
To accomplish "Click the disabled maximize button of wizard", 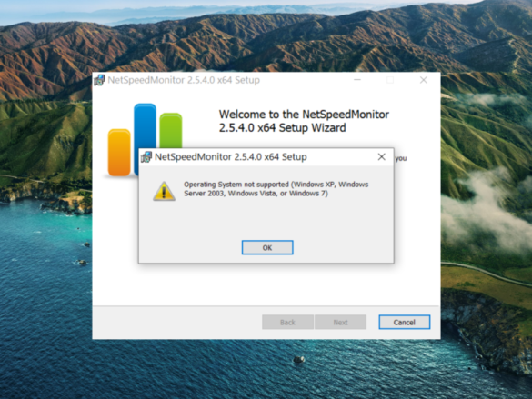I will (390, 80).
